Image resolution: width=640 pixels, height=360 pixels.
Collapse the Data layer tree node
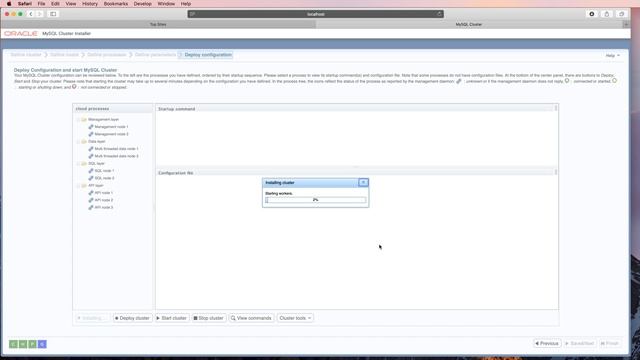point(78,142)
